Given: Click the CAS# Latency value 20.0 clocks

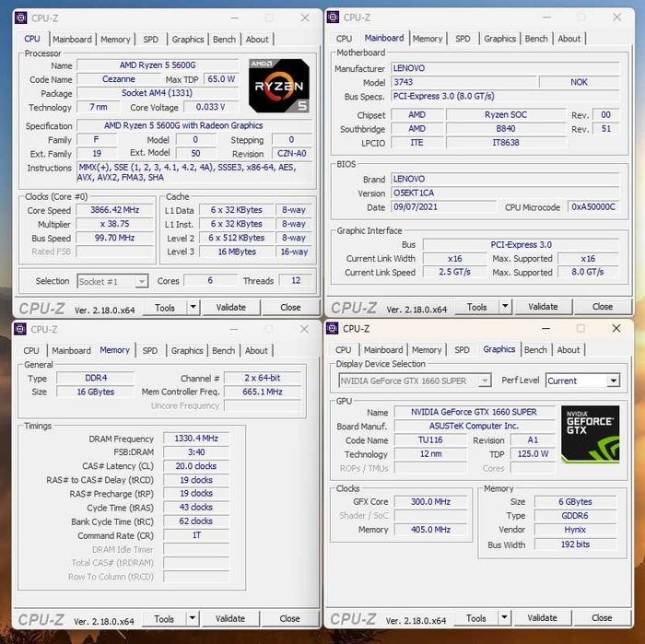Looking at the screenshot, I should 196,466.
